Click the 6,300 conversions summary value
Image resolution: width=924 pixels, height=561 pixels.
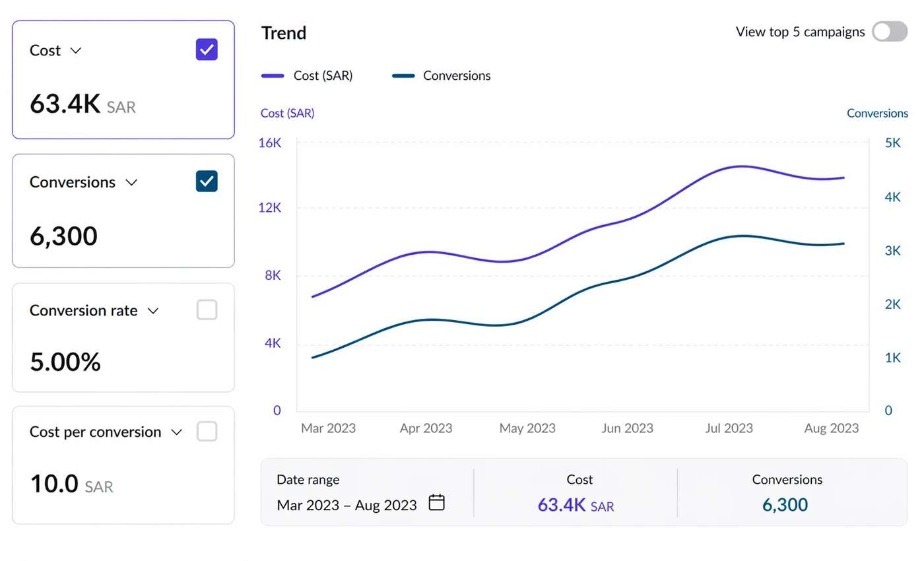click(785, 506)
